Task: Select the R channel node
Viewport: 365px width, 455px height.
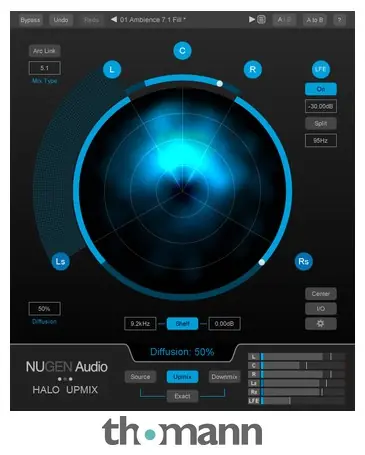Action: coord(253,69)
